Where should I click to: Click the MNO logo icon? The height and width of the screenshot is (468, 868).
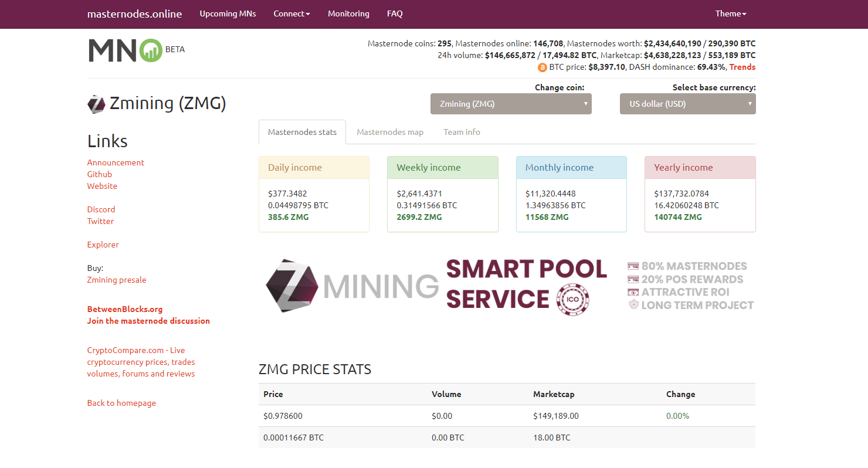coord(125,50)
